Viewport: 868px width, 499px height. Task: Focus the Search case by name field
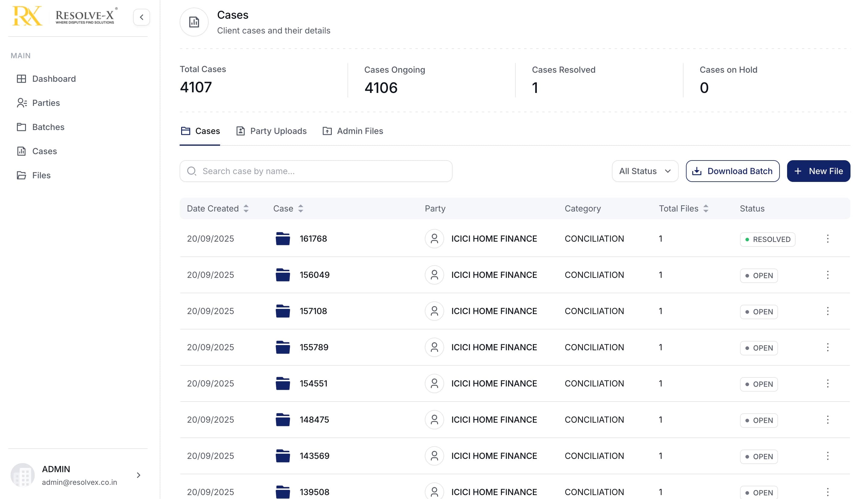click(316, 171)
